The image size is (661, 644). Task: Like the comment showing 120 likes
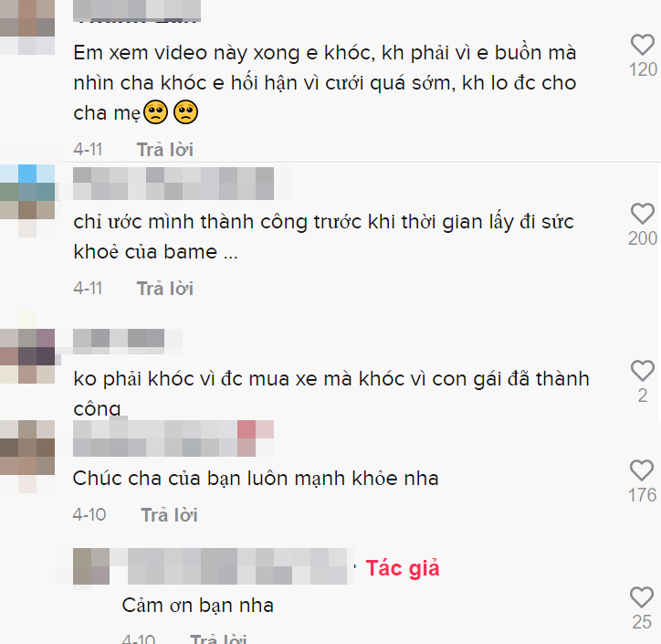(643, 45)
